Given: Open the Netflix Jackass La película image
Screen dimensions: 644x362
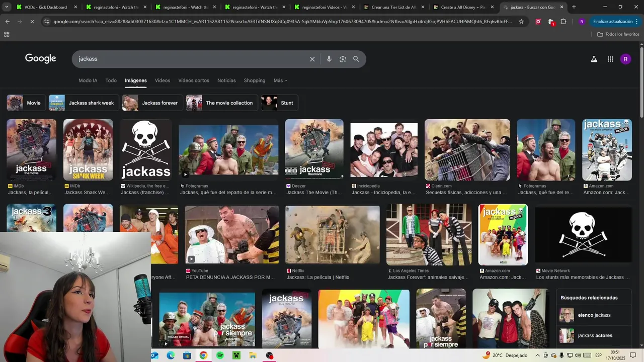Looking at the screenshot, I should 333,235.
